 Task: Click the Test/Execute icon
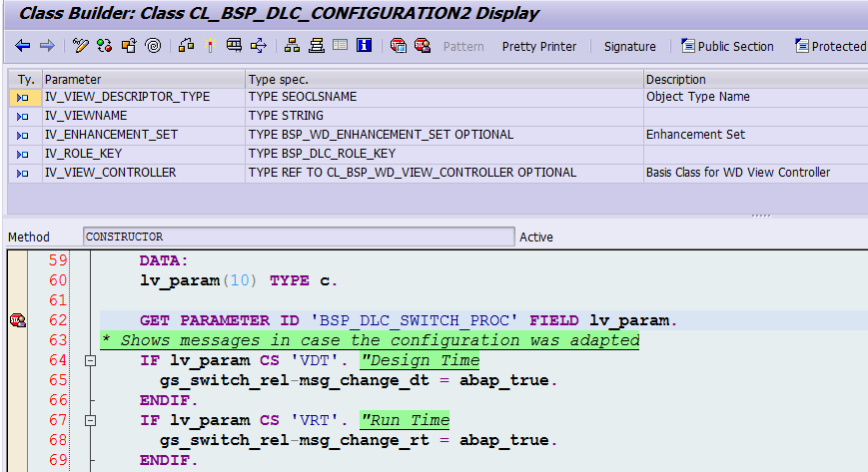234,46
